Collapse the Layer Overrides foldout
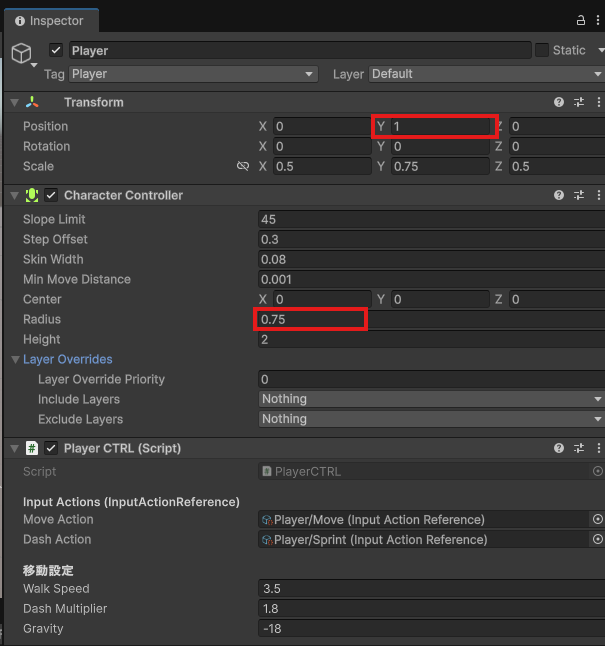Viewport: 605px width, 646px height. (15, 359)
